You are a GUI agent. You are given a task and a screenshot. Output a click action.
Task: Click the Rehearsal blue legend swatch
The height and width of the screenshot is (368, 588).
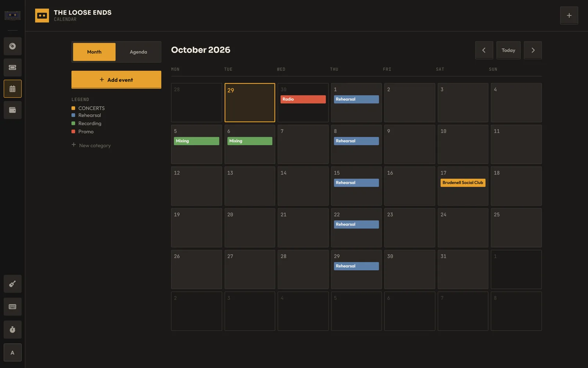[73, 115]
